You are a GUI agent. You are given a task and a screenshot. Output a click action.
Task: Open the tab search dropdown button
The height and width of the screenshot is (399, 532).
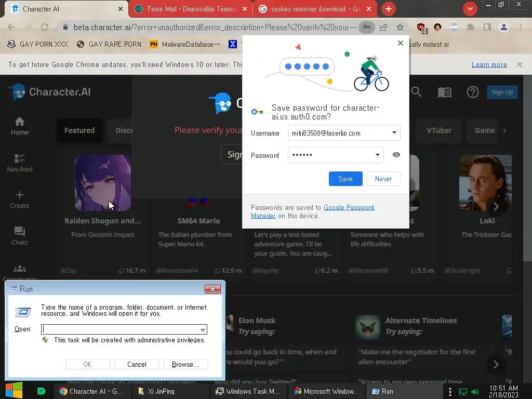coord(470,9)
